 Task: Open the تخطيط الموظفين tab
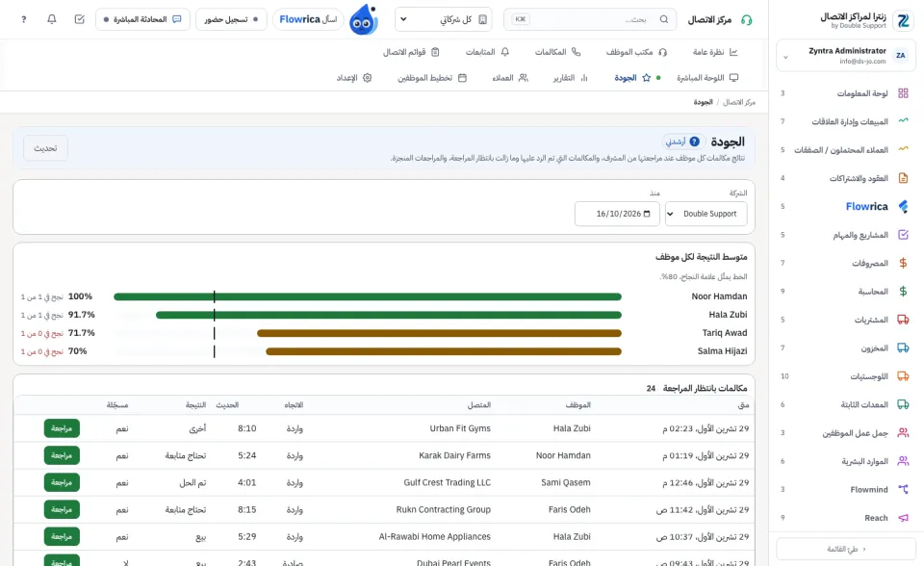point(432,78)
